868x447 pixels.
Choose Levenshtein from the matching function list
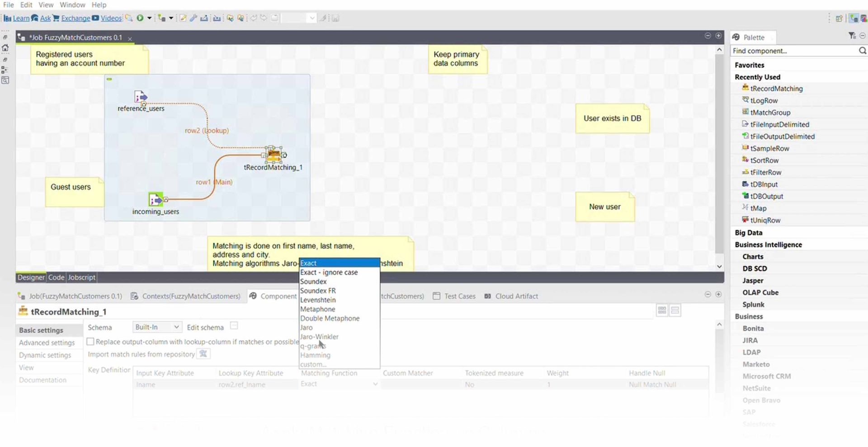click(318, 300)
